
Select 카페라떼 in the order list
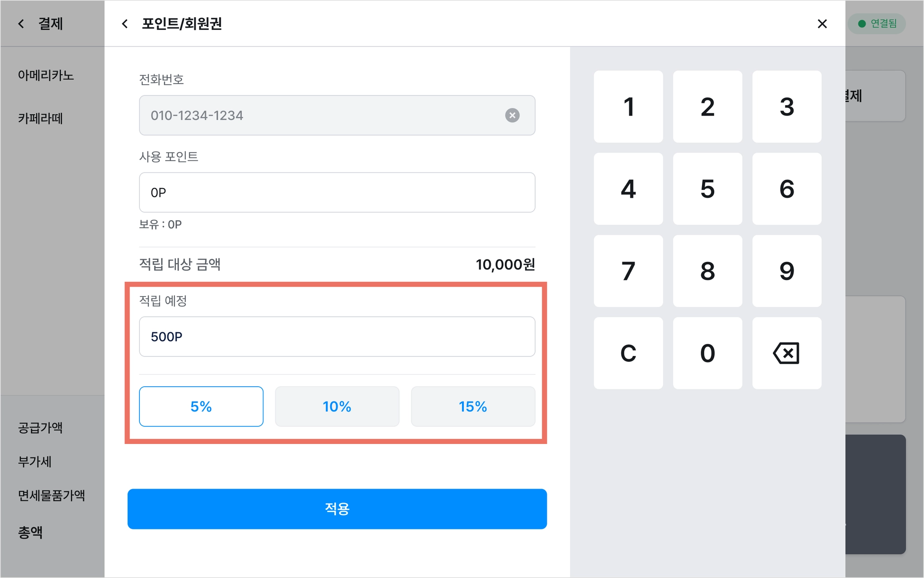[x=40, y=118]
